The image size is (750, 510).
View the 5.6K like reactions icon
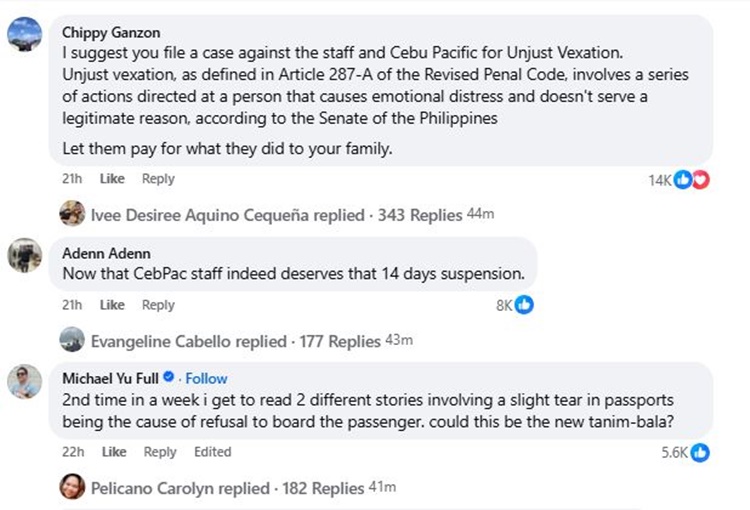tap(700, 452)
